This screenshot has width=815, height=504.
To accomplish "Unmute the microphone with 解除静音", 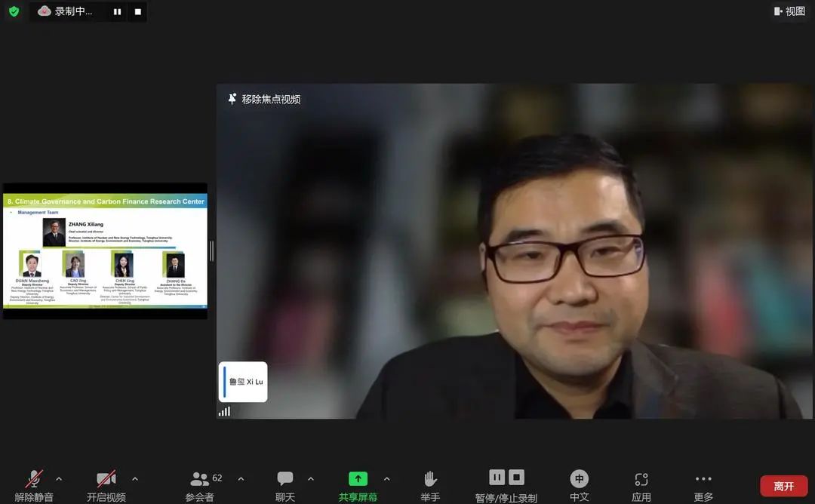I will [x=34, y=479].
